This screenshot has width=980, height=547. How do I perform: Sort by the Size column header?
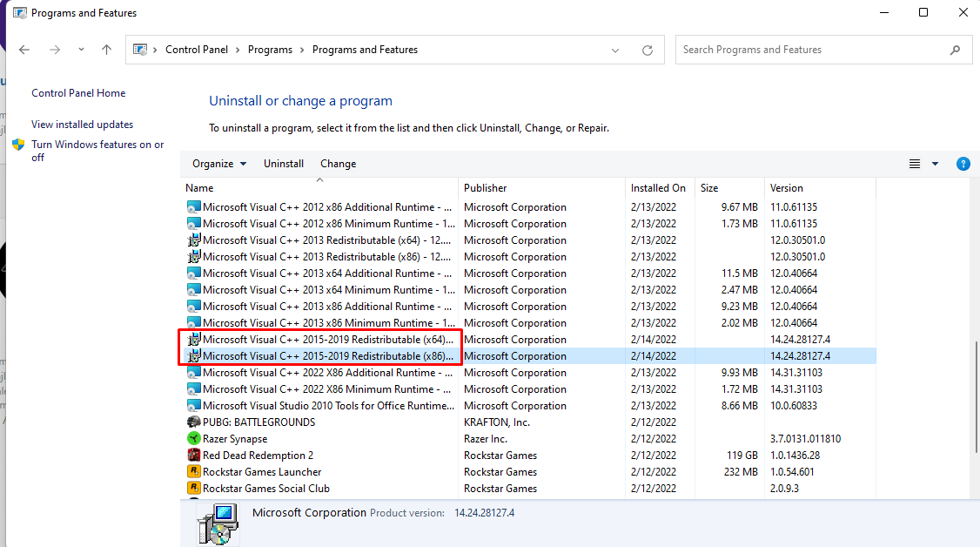[729, 188]
